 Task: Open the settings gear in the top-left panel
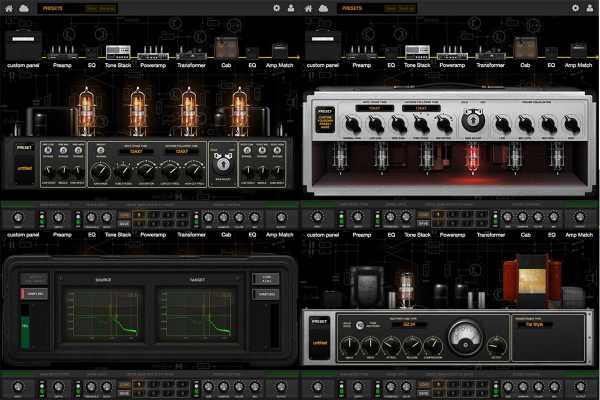(x=276, y=8)
